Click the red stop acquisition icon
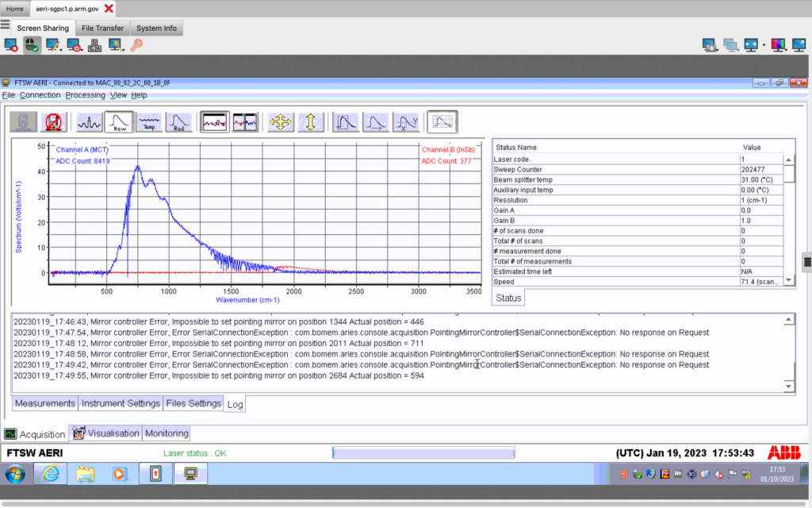 coord(52,121)
